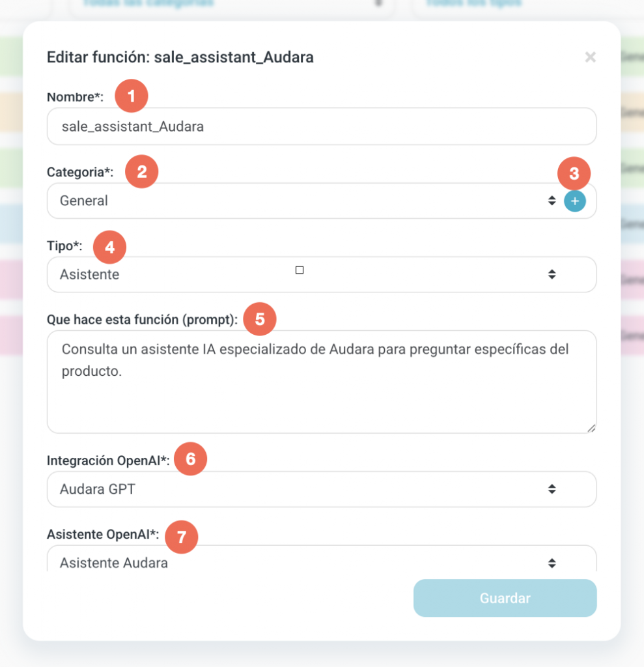Close the Editar función dialog

(x=590, y=57)
